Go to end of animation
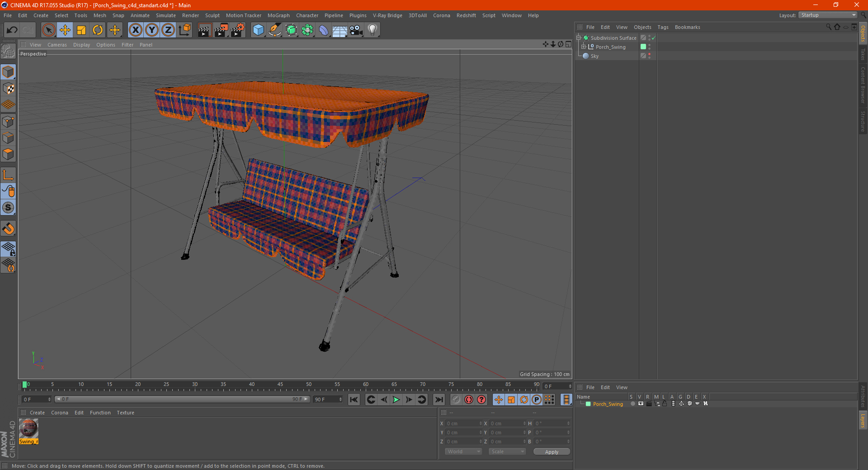 point(439,399)
